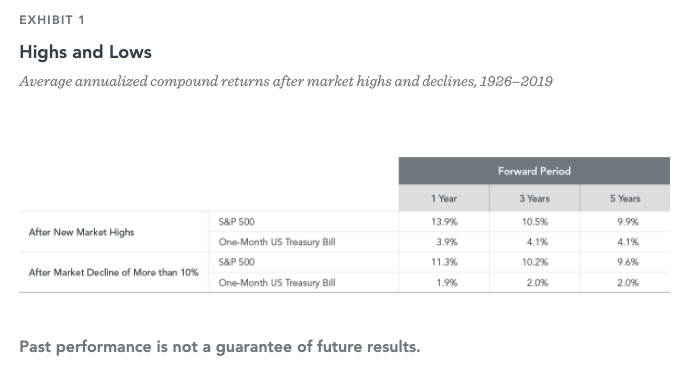
Task: Select the 3 Years column header
Action: pyautogui.click(x=535, y=199)
